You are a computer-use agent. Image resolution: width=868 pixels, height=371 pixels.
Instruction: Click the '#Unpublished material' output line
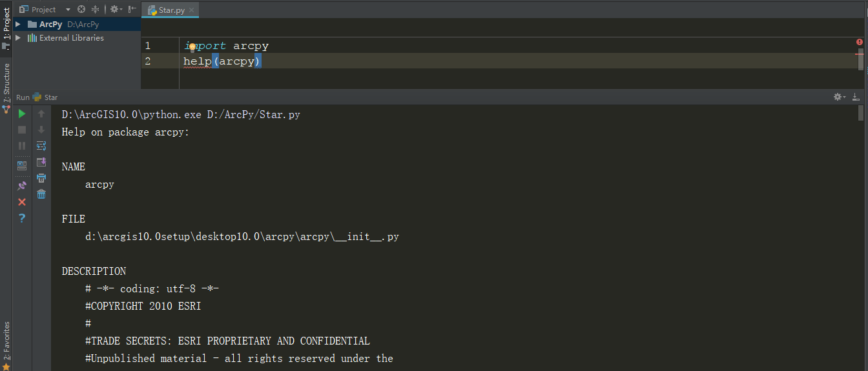239,359
